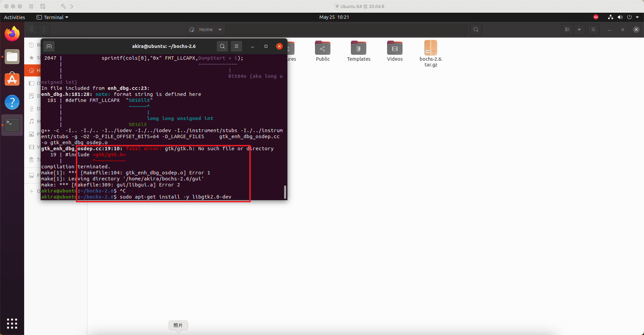Open the VM settings wrench
The height and width of the screenshot is (335, 644).
pyautogui.click(x=63, y=6)
